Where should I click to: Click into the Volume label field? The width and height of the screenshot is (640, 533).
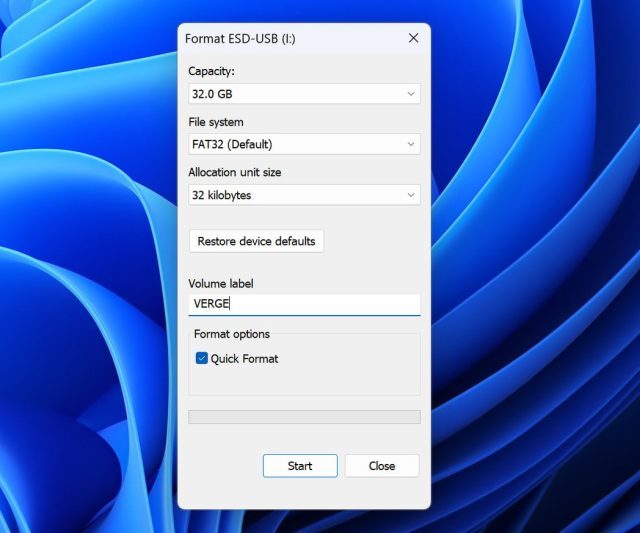[304, 304]
